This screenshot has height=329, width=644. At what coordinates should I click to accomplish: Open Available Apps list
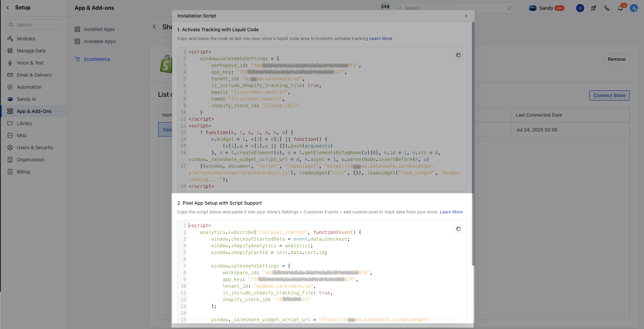point(99,41)
